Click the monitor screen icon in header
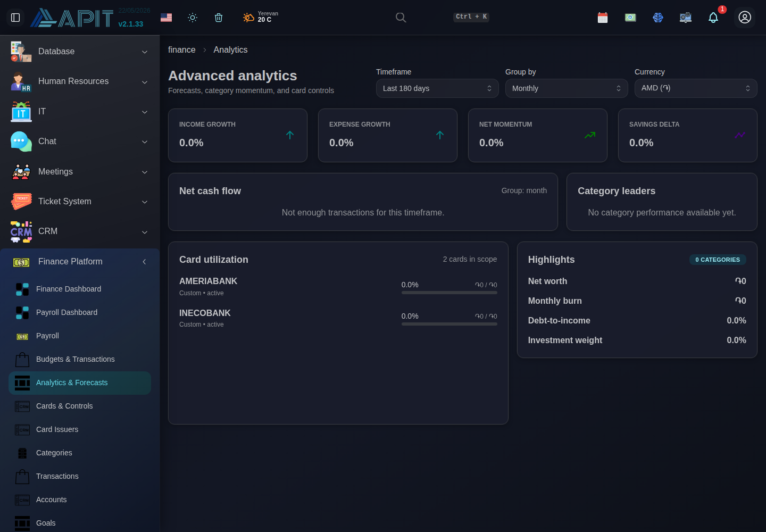This screenshot has height=532, width=766. click(686, 18)
